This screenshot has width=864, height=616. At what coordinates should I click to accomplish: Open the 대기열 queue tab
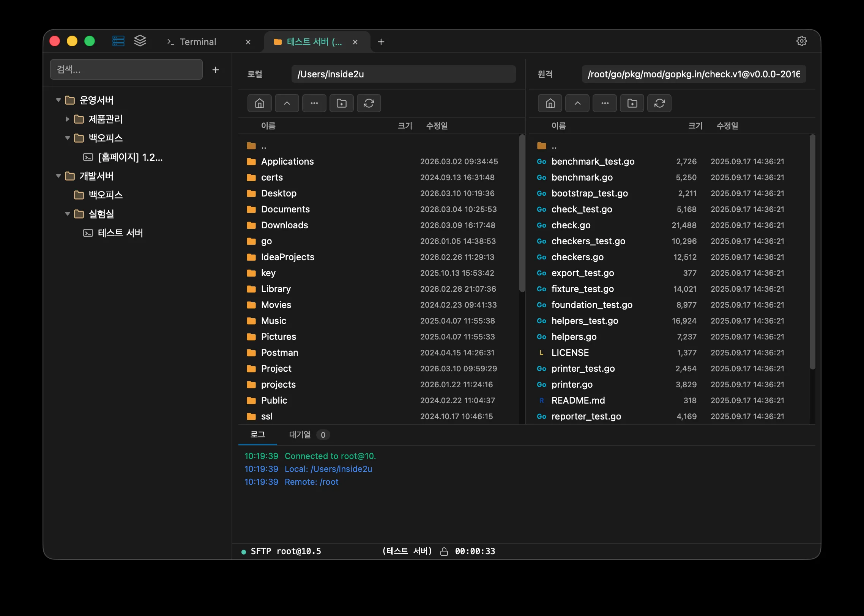[x=300, y=435]
